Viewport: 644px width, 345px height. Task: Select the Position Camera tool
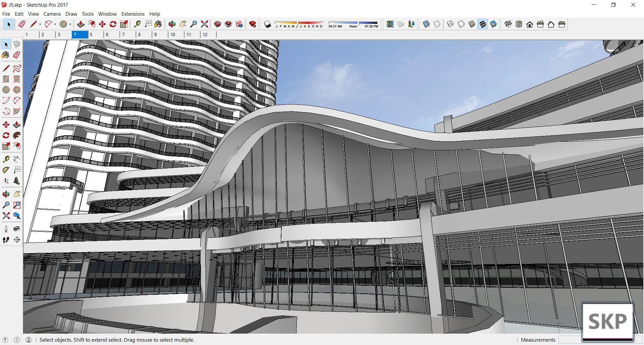(x=6, y=229)
